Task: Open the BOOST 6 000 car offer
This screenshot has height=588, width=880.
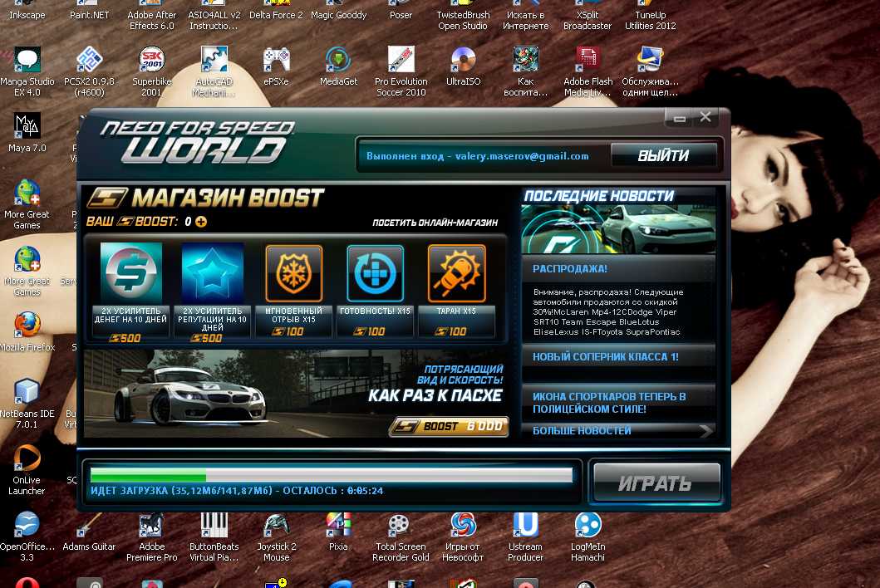Action: 449,426
